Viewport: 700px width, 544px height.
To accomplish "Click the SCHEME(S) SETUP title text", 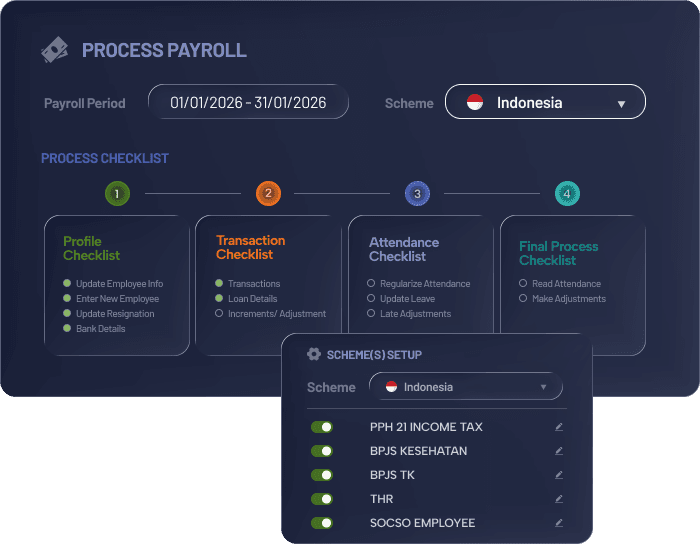I will coord(374,355).
